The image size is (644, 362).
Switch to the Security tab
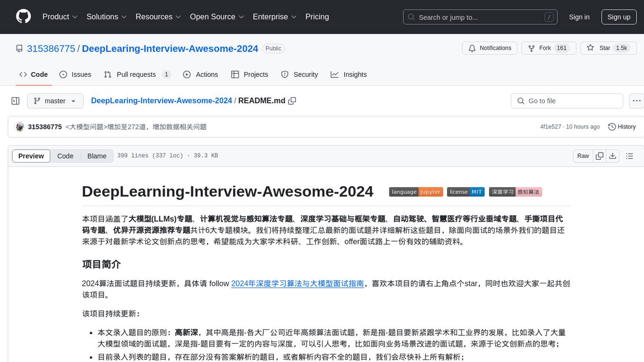(299, 74)
